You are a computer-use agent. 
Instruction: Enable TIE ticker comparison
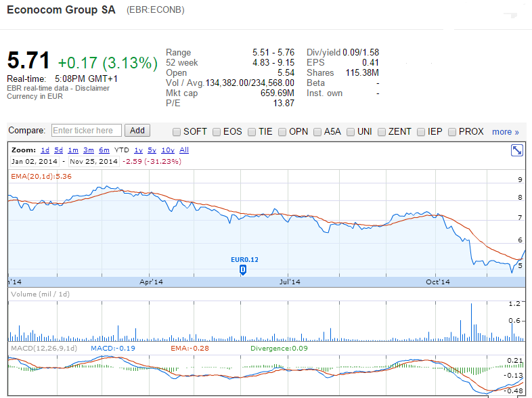(x=251, y=132)
